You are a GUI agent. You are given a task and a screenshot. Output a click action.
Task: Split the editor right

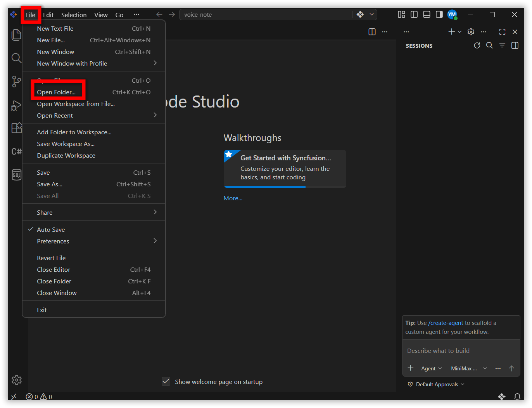coord(372,32)
